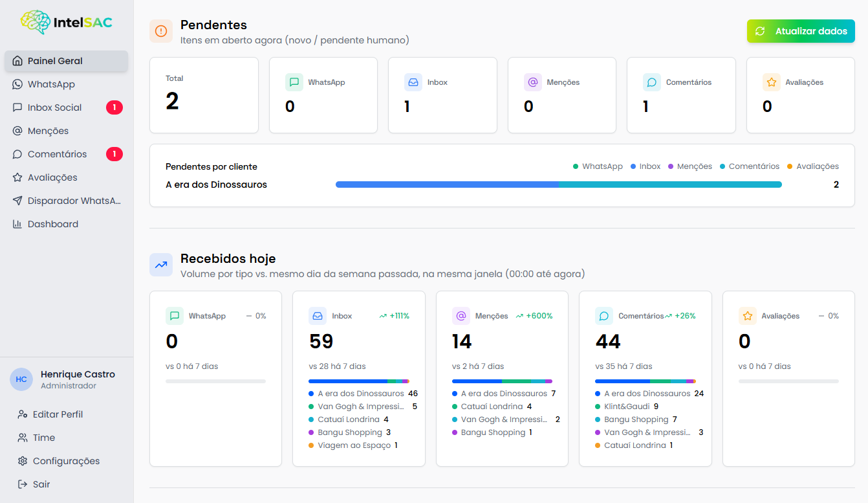Click the Inbox stacked bar in Recebidos hoje
Image resolution: width=868 pixels, height=503 pixels.
tap(359, 381)
